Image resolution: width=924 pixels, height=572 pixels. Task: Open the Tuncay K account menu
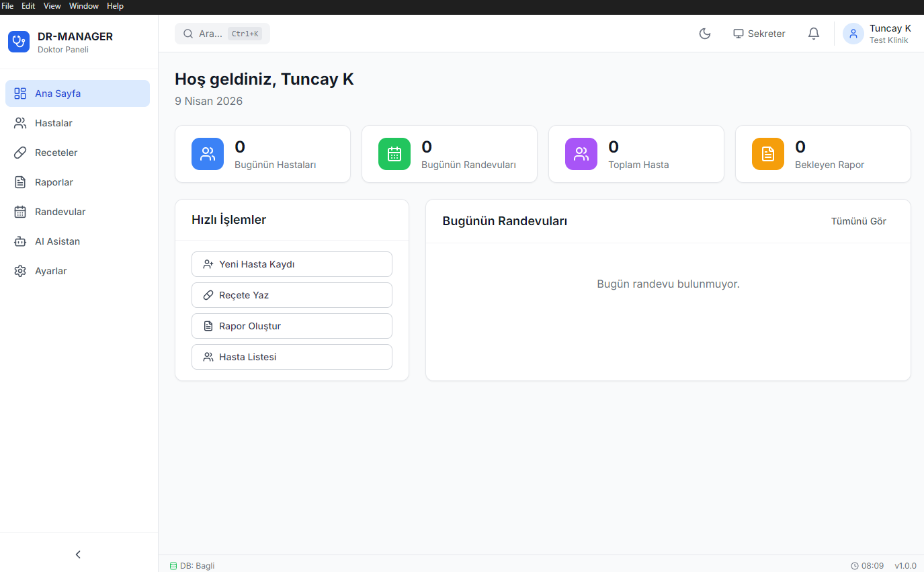pos(877,33)
